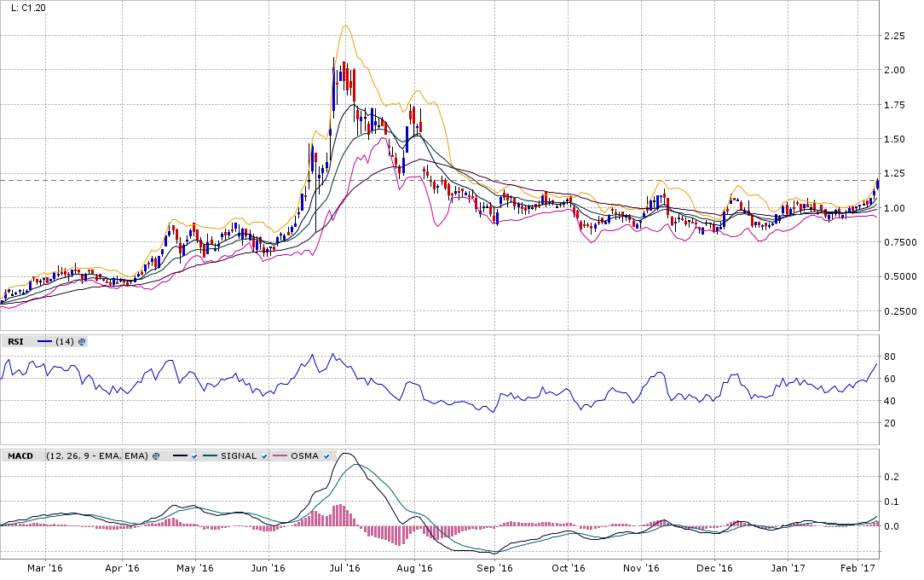Click the green SIGNAL line swatch
924x580 pixels.
pos(211,456)
